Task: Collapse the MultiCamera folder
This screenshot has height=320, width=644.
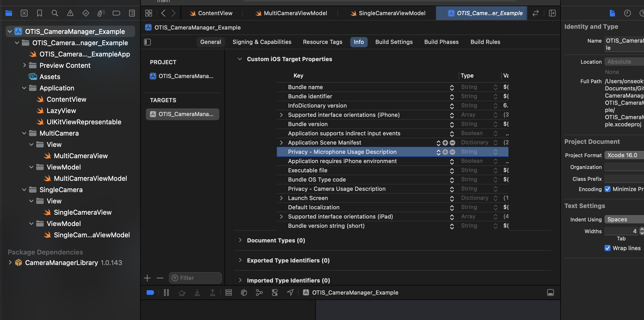Action: [24, 133]
